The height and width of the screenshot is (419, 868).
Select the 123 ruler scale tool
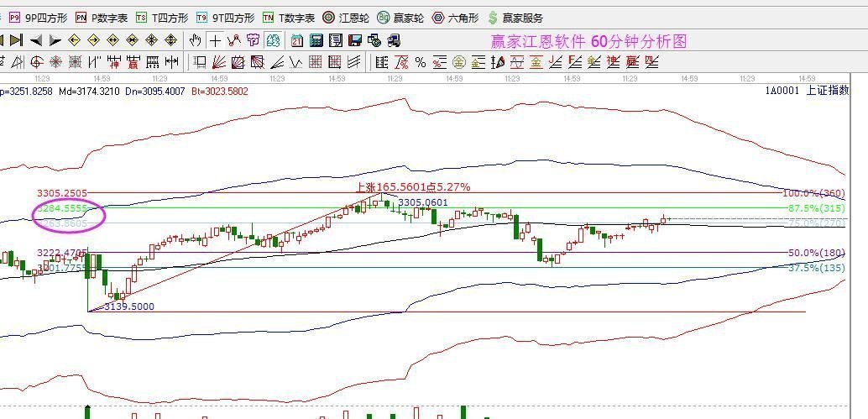click(x=152, y=62)
